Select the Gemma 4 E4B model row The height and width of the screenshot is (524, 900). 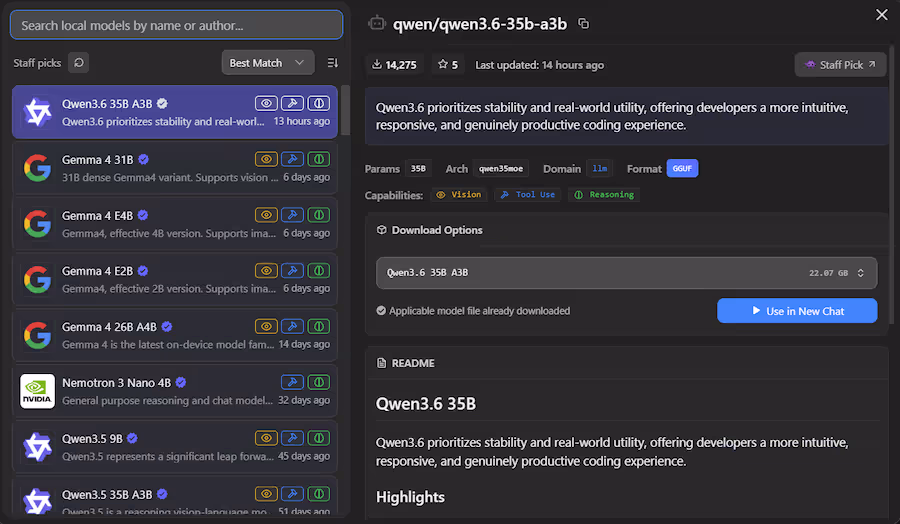(175, 224)
